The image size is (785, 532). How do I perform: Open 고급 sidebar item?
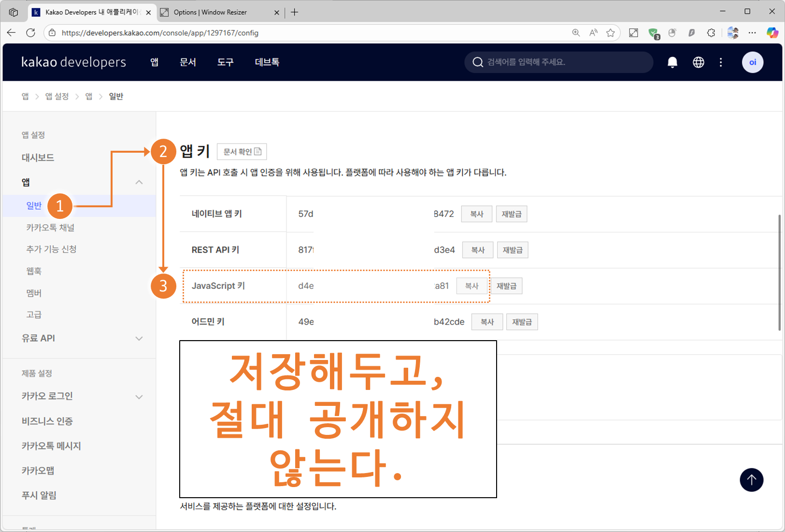(34, 315)
